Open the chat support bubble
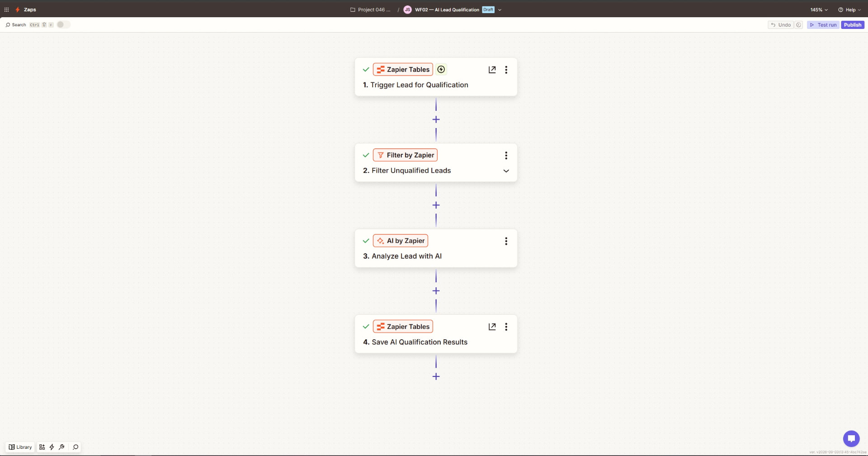Viewport: 868px width, 456px height. [x=851, y=438]
